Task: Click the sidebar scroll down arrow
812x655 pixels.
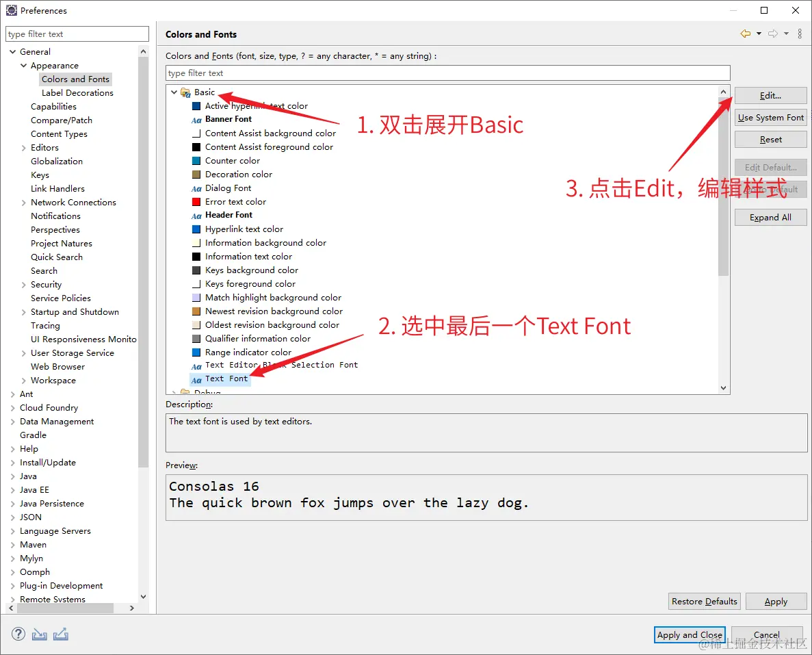Action: pyautogui.click(x=144, y=596)
